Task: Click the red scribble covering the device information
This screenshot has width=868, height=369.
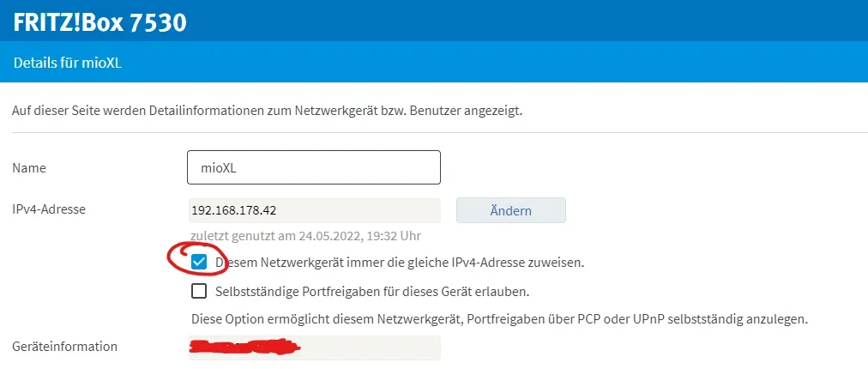Action: [x=246, y=347]
